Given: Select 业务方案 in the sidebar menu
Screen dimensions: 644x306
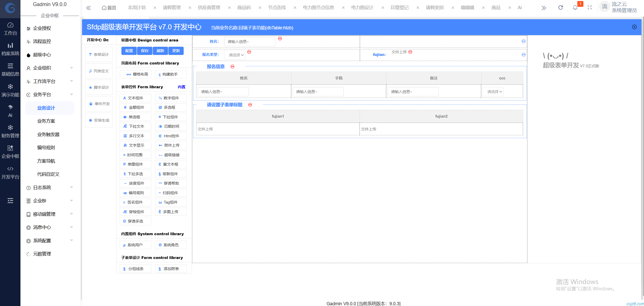Looking at the screenshot, I should tap(46, 121).
